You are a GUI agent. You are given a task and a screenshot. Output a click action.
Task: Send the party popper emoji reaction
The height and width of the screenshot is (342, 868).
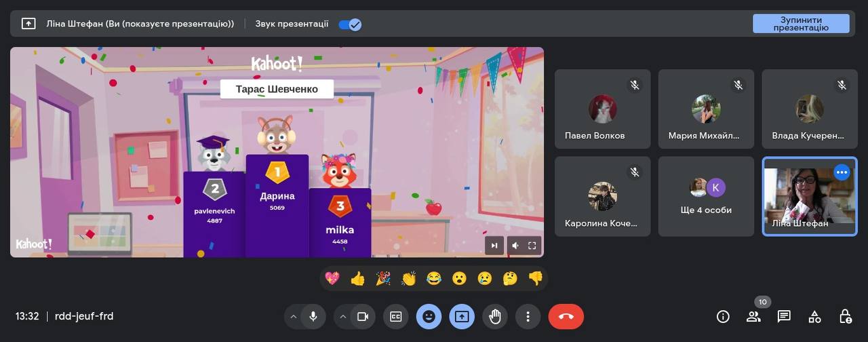[383, 278]
